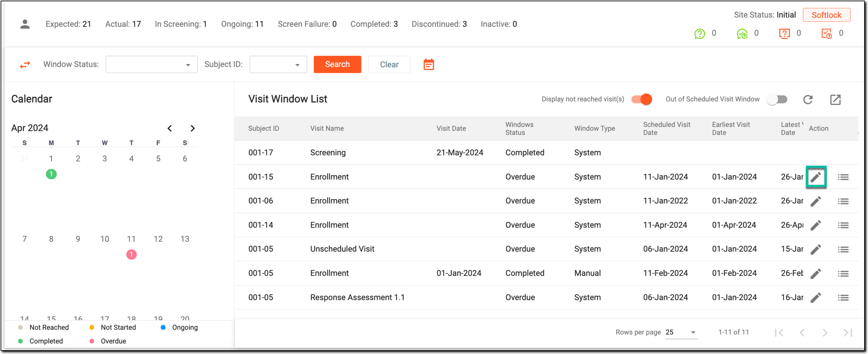
Task: Click the Completed: 3 summary count
Action: point(374,24)
